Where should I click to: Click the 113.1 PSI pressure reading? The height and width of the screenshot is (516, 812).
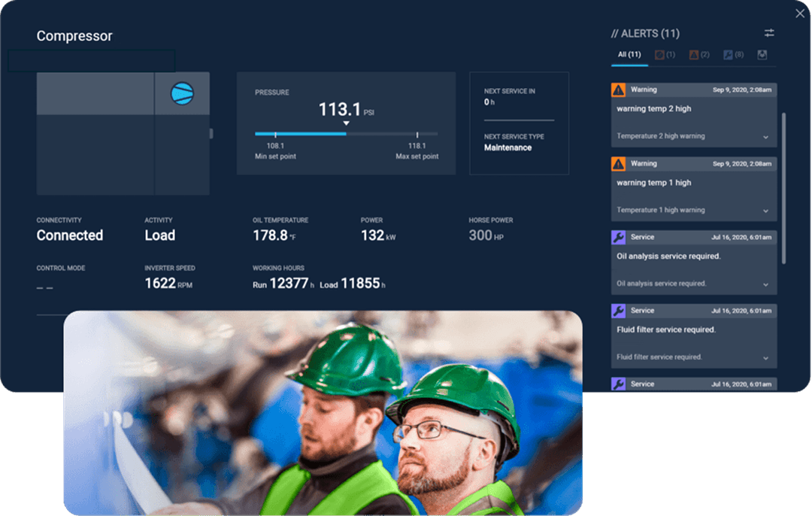pos(346,110)
